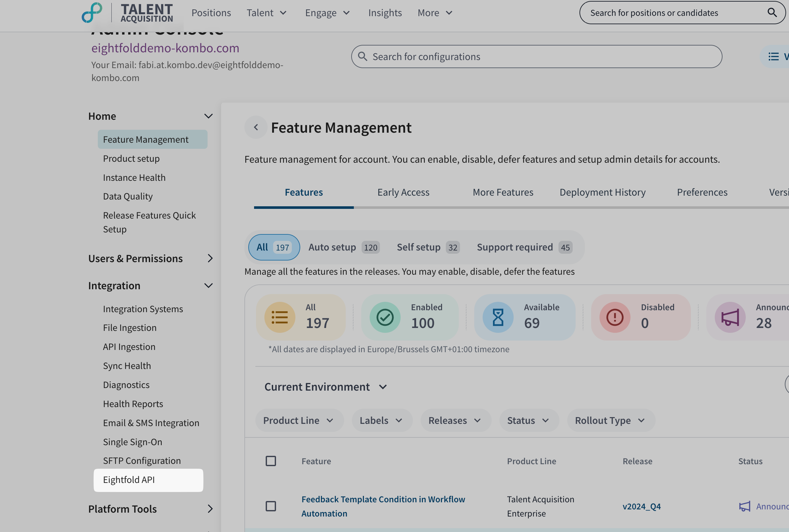This screenshot has width=789, height=532.
Task: Expand the Users & Permissions section
Action: pos(150,259)
